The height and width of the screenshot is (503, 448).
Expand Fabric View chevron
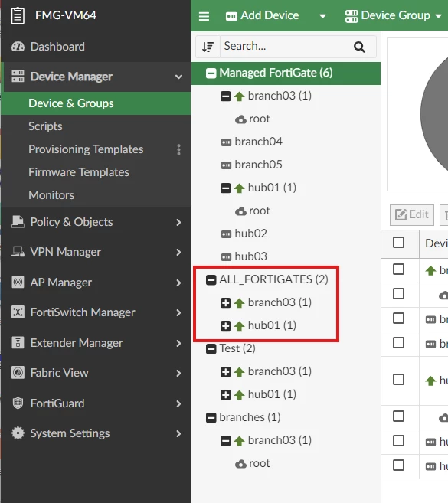pyautogui.click(x=178, y=373)
